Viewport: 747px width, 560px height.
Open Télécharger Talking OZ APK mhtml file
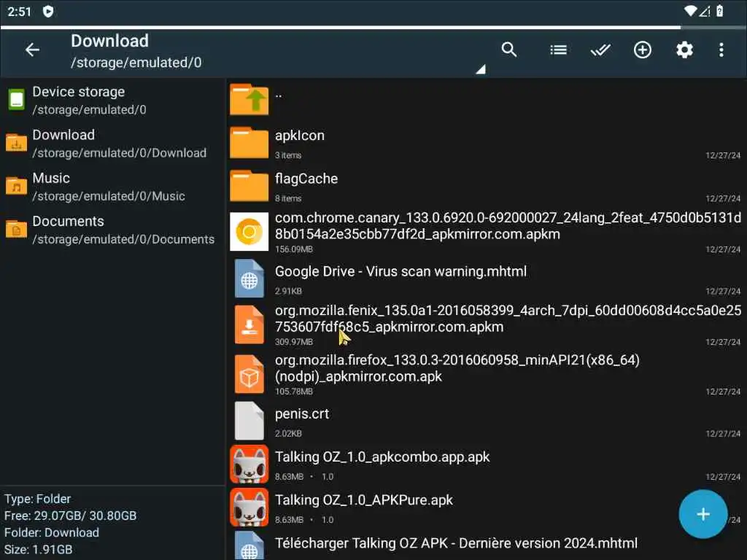[486, 545]
